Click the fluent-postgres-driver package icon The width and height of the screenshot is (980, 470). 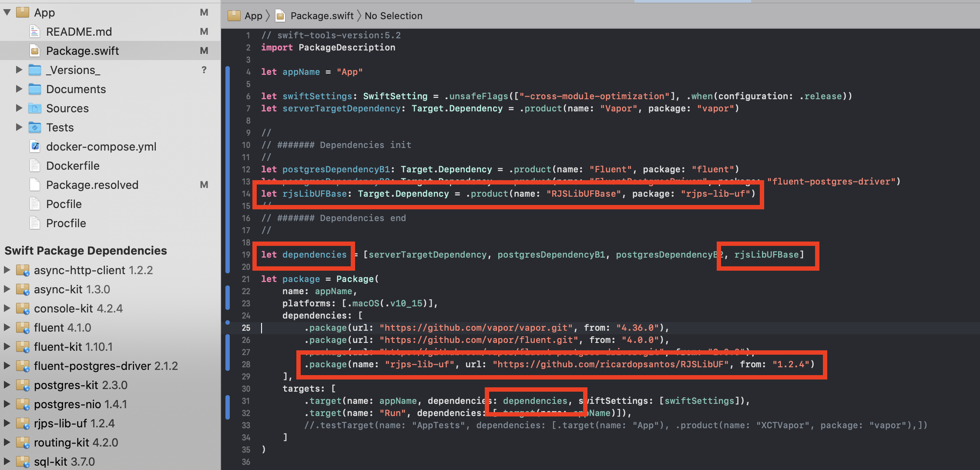23,366
